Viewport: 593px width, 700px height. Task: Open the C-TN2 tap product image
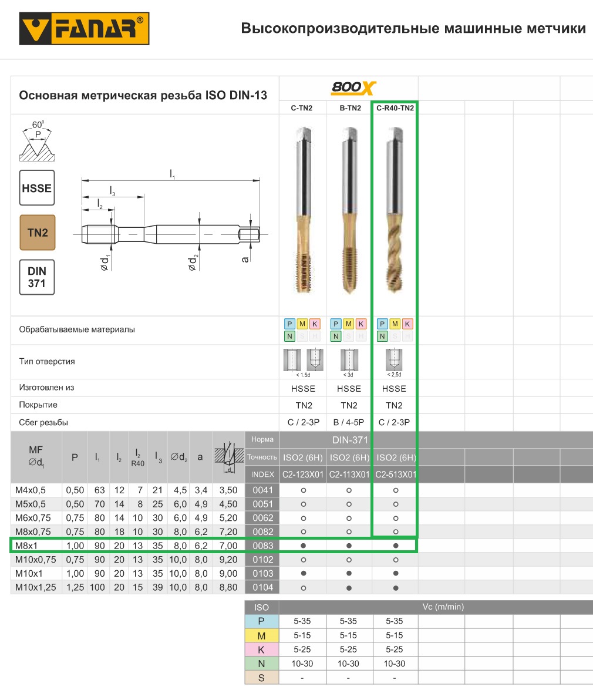pyautogui.click(x=304, y=210)
